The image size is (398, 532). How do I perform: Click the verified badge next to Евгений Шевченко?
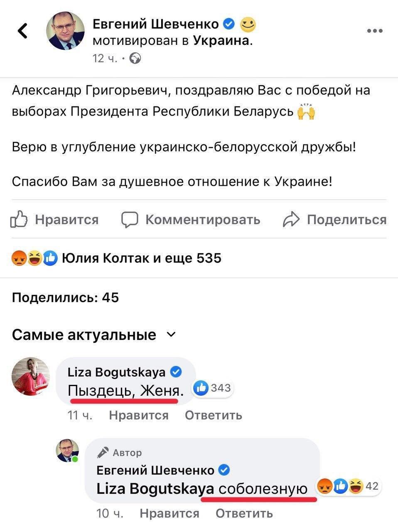pos(229,24)
